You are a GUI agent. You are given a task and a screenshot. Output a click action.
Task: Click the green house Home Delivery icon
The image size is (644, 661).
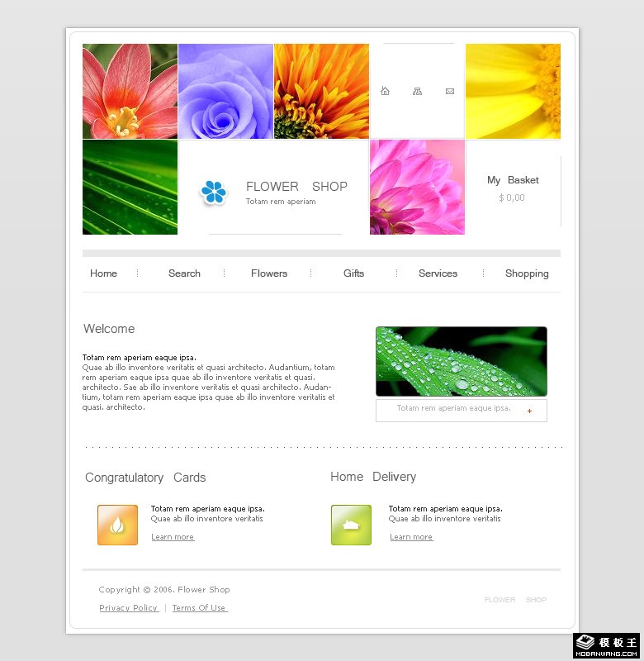point(351,525)
